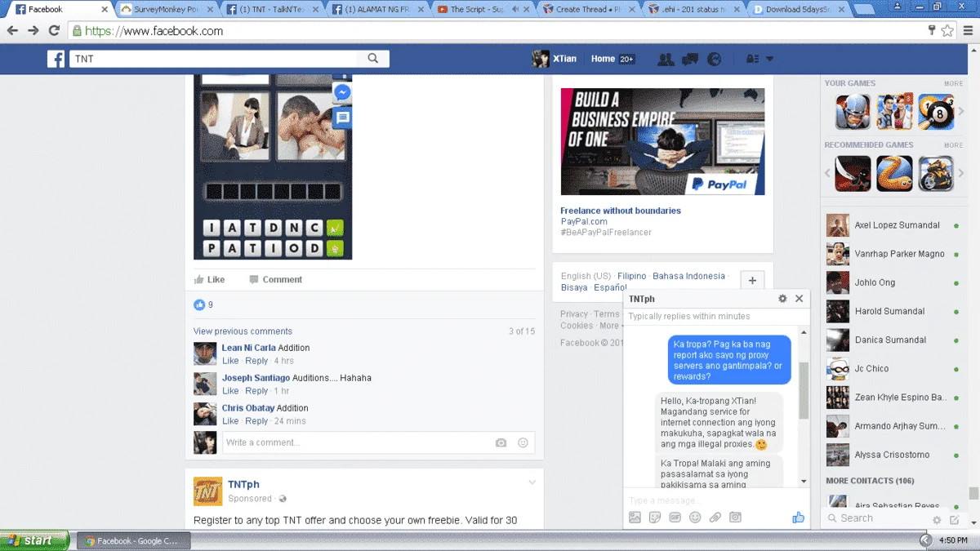Click the Facebook logo in the header
The height and width of the screenshot is (551, 980).
click(56, 59)
